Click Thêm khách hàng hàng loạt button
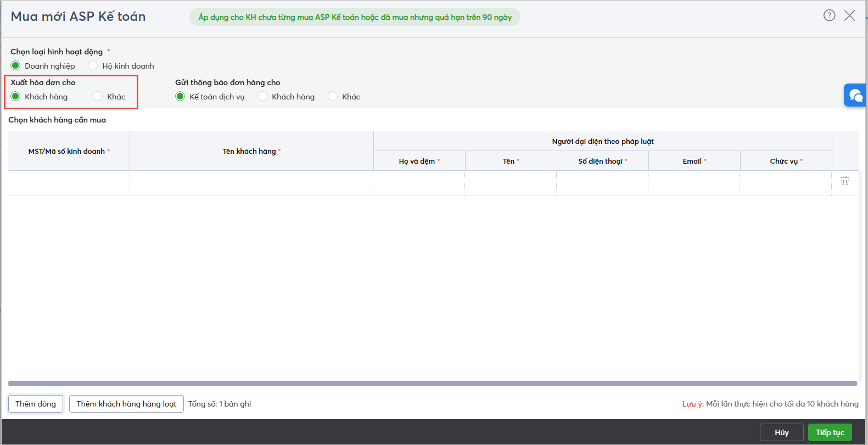This screenshot has height=445, width=868. click(x=126, y=404)
